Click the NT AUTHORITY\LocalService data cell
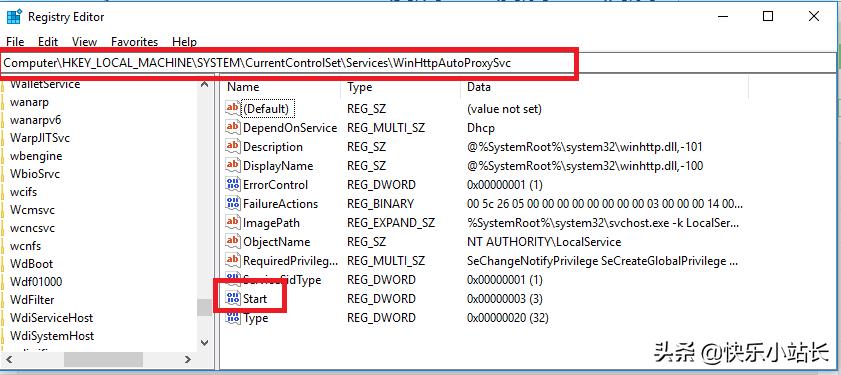Screen dimensions: 841x375 [544, 242]
